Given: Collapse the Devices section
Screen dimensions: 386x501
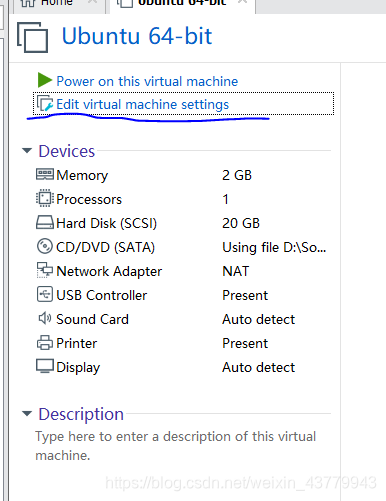Looking at the screenshot, I should coord(27,151).
